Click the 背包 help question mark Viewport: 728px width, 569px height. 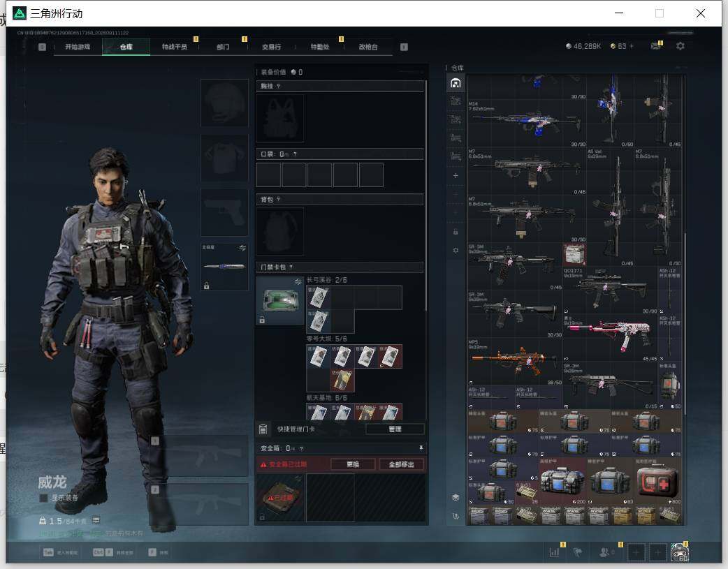pyautogui.click(x=278, y=200)
